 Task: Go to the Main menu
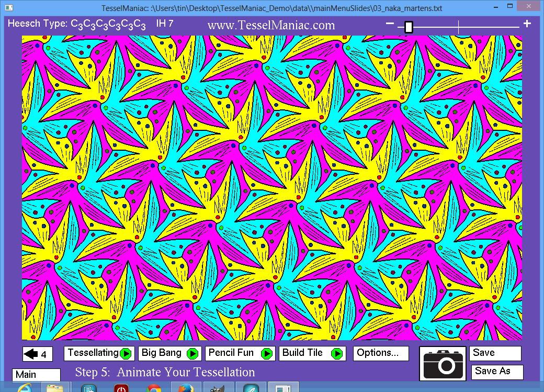(36, 375)
